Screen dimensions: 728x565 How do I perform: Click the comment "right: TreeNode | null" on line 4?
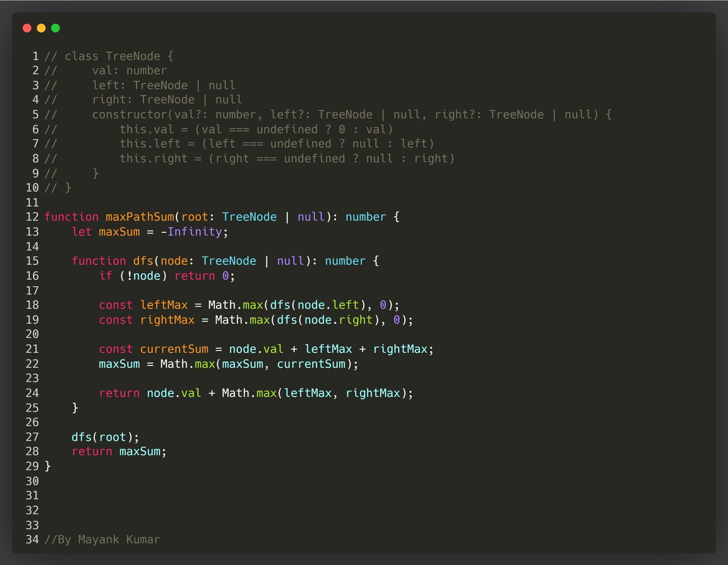[x=167, y=100]
